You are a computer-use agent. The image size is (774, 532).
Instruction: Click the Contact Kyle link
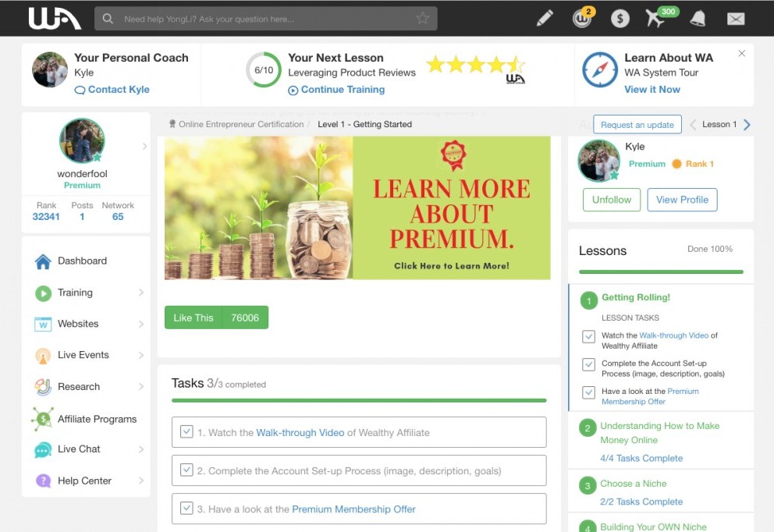pyautogui.click(x=112, y=90)
